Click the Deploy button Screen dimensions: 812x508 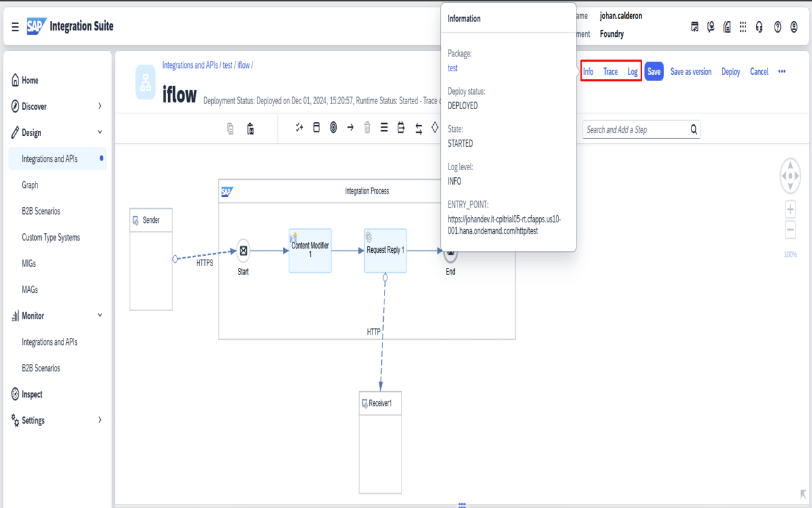pyautogui.click(x=731, y=72)
